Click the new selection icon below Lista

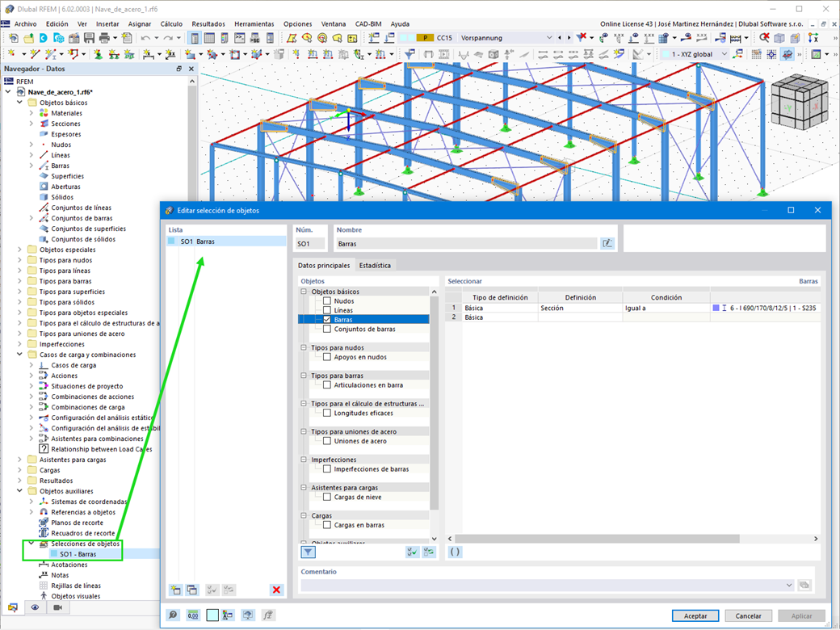175,590
